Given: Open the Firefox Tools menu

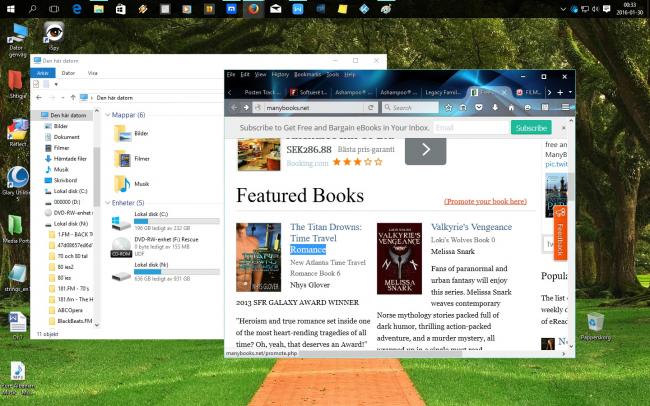Looking at the screenshot, I should [332, 75].
